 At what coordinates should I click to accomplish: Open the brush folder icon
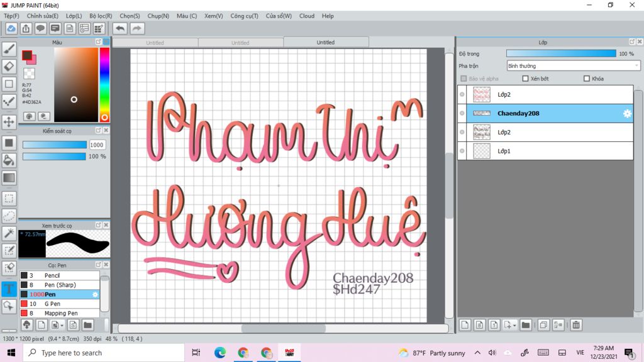(87, 325)
